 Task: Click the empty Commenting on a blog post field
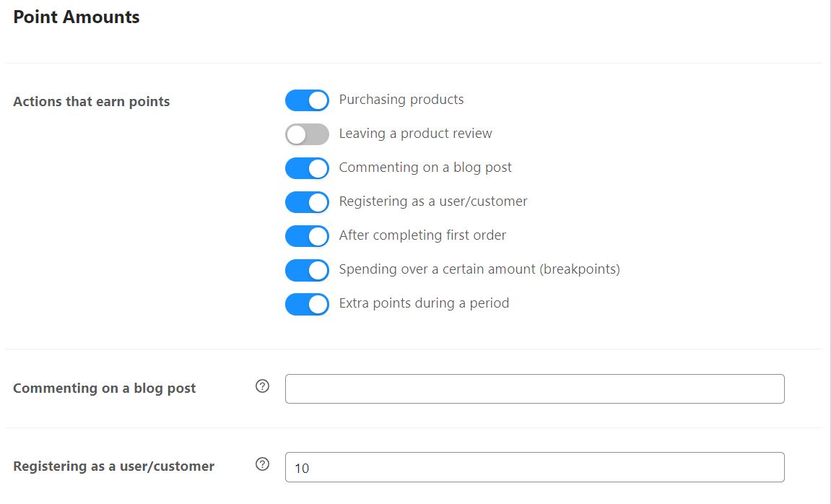(534, 388)
